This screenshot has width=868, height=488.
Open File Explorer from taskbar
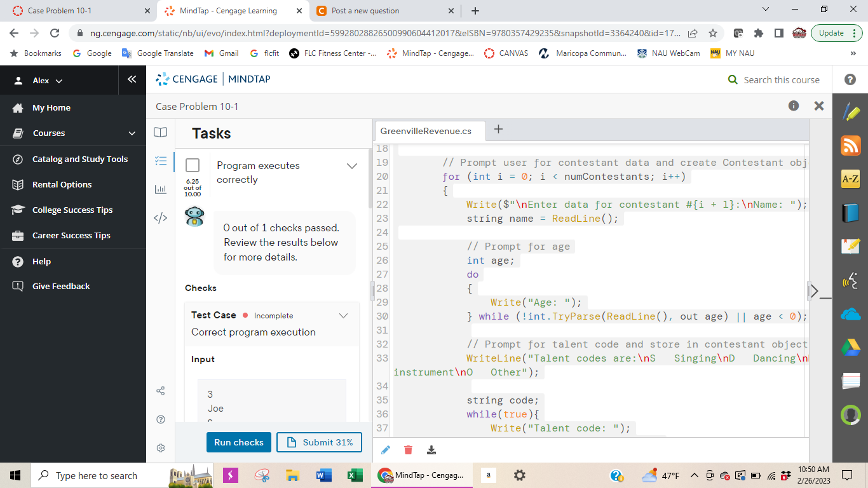[292, 475]
